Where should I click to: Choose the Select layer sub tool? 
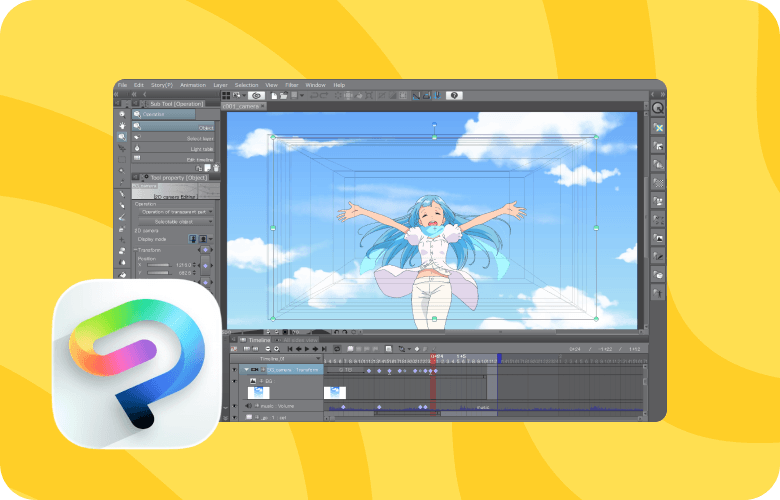(173, 137)
